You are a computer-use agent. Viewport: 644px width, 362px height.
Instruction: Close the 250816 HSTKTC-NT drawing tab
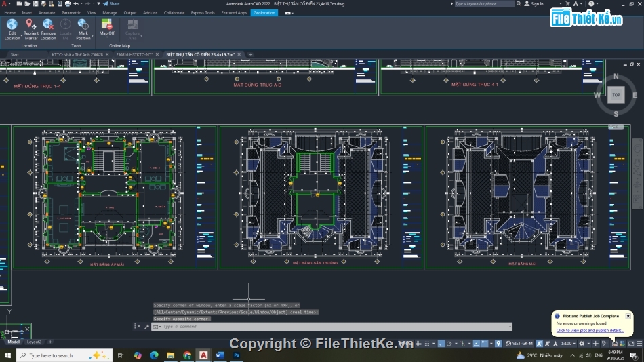[x=157, y=54]
